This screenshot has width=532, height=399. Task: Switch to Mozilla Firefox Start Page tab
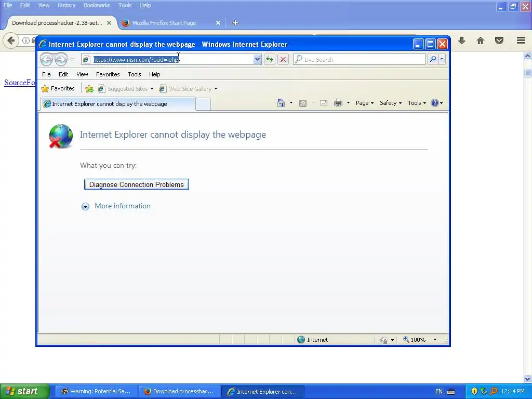coord(164,23)
